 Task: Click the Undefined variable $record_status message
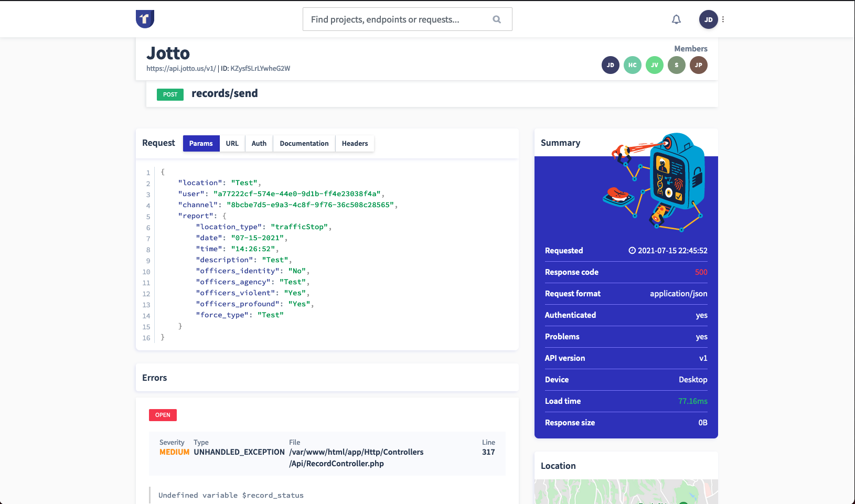pos(231,495)
